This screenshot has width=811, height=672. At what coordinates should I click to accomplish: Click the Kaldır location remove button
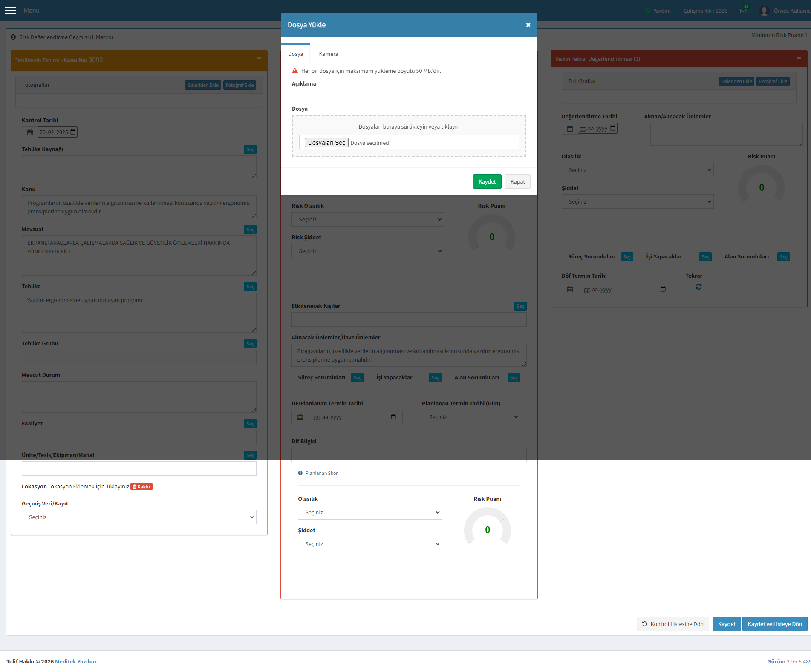coord(141,487)
